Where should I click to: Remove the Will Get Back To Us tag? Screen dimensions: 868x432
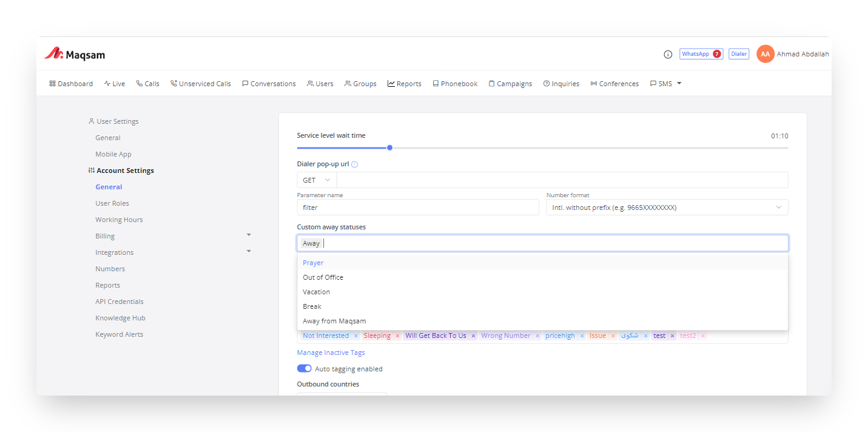coord(473,336)
